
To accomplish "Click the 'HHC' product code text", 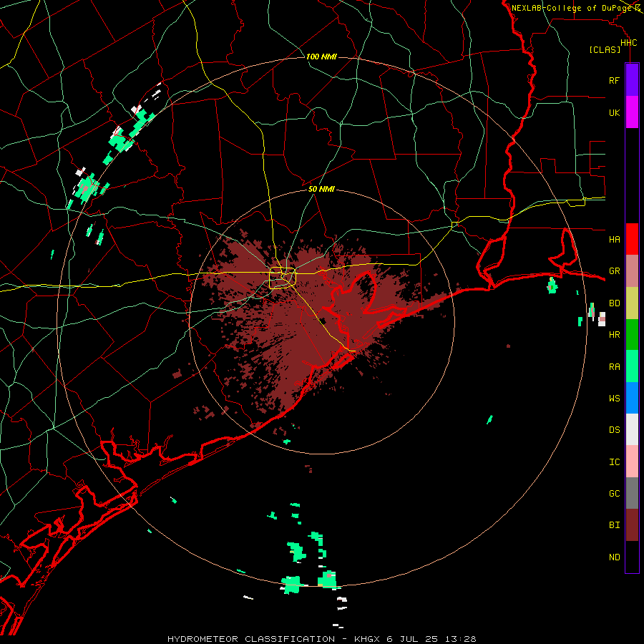I will [628, 43].
